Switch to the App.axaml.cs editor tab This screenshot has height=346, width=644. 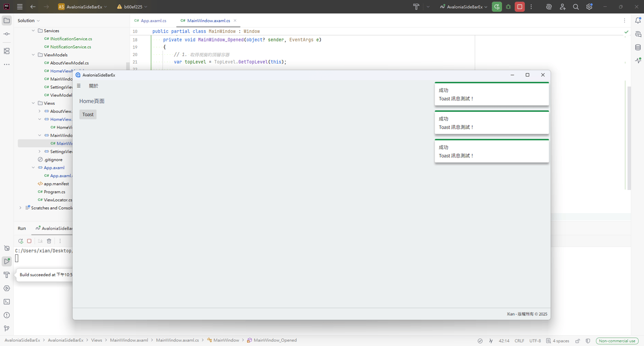[150, 21]
